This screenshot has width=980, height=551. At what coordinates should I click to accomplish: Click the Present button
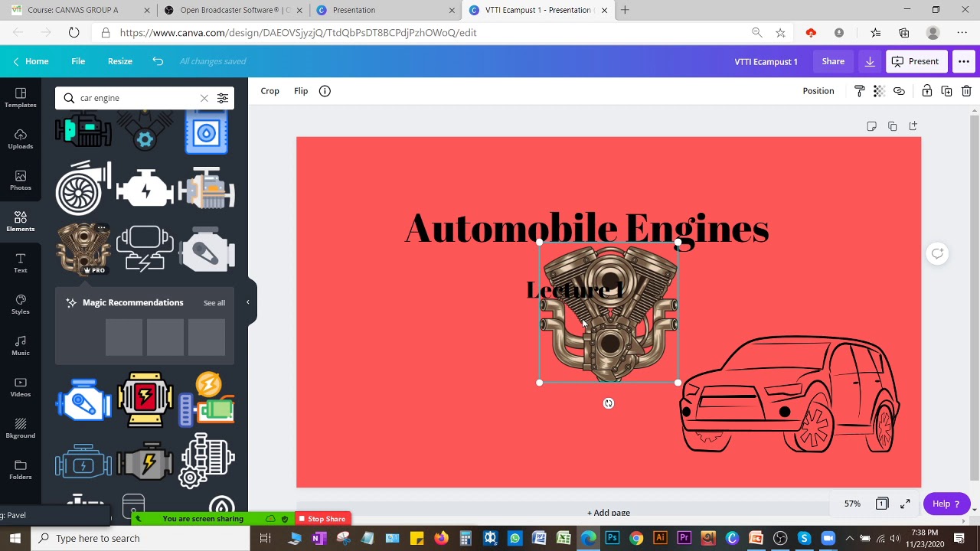pyautogui.click(x=916, y=61)
